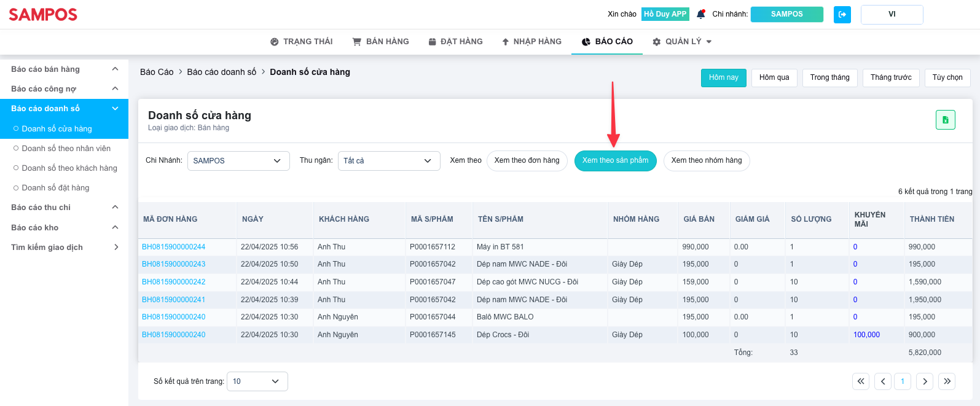
Task: Expand QUẢN LÝ dropdown menu
Action: tap(682, 42)
